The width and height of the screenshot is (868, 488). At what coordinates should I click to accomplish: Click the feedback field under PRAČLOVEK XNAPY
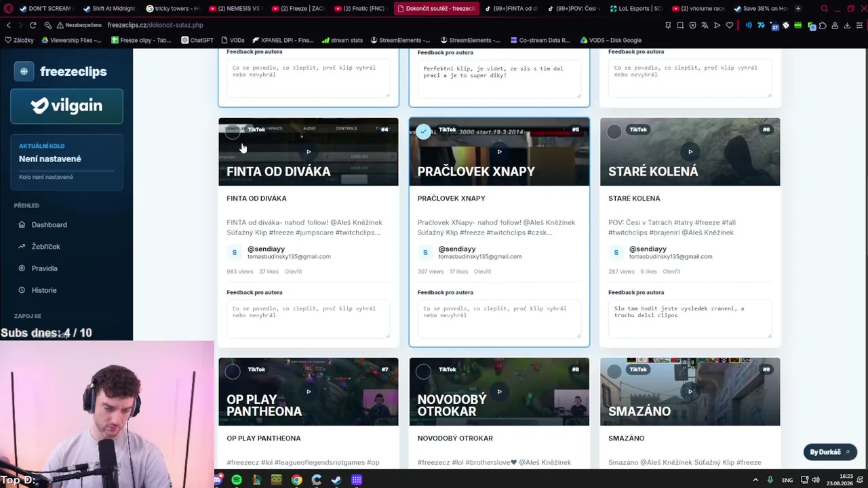pos(499,319)
